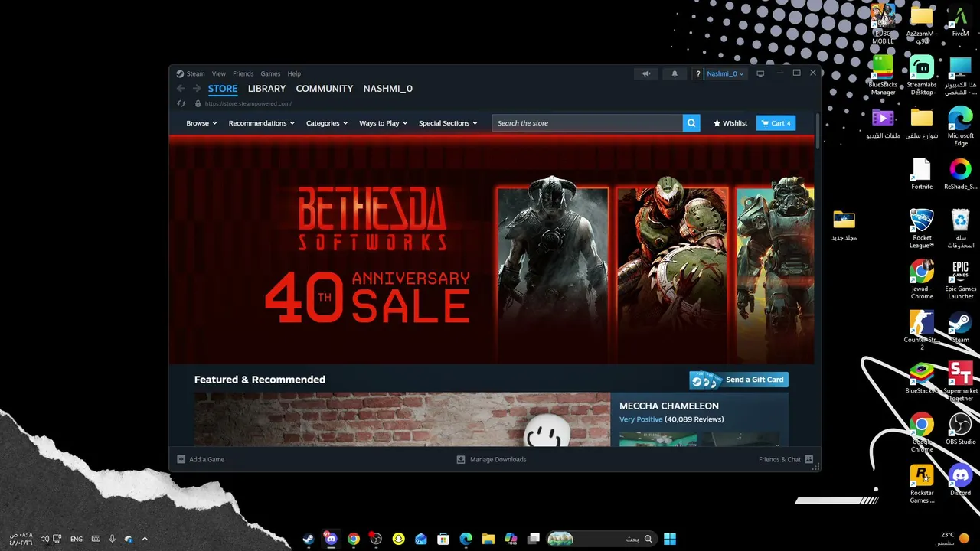The width and height of the screenshot is (980, 551).
Task: Open the ReShade Setup desktop icon
Action: 960,174
